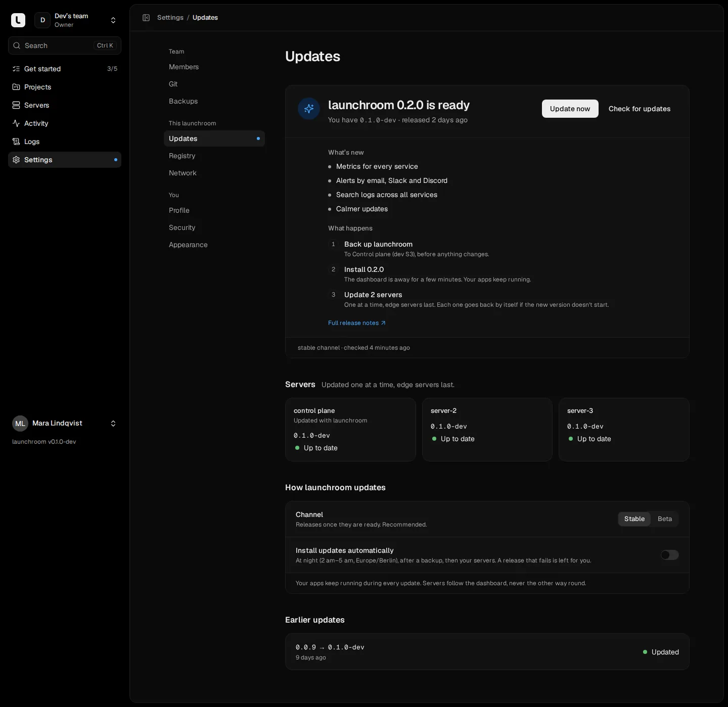The width and height of the screenshot is (728, 707).
Task: Open the Git settings page
Action: pyautogui.click(x=214, y=84)
